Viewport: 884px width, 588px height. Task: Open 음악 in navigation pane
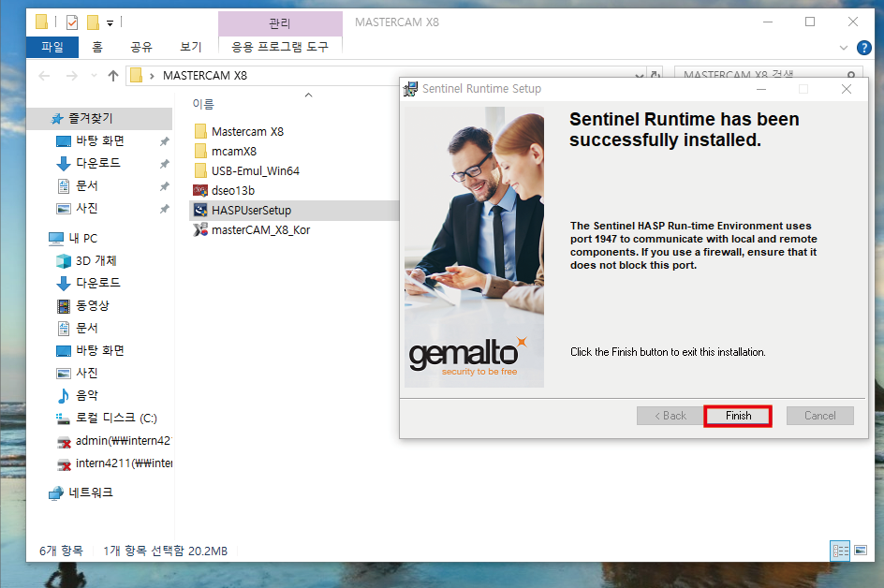(x=87, y=396)
